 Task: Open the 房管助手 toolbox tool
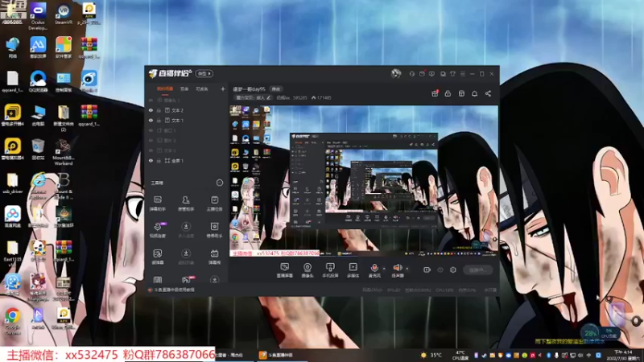(x=186, y=204)
